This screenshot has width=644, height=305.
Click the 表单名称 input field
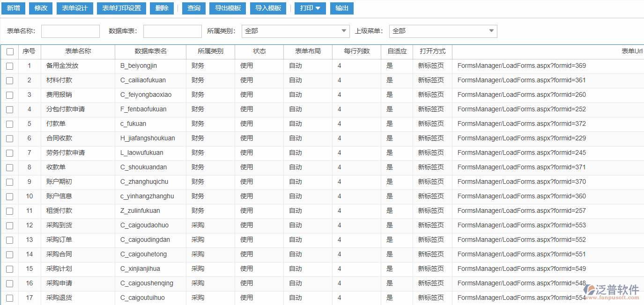(x=70, y=31)
